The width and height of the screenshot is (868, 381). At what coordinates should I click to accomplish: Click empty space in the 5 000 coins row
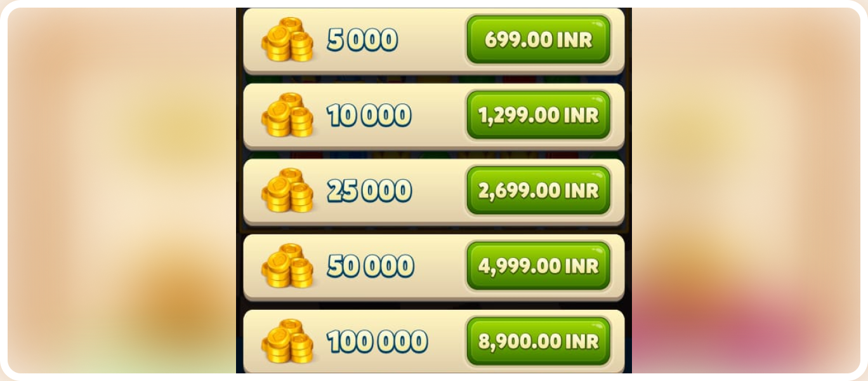pos(433,39)
